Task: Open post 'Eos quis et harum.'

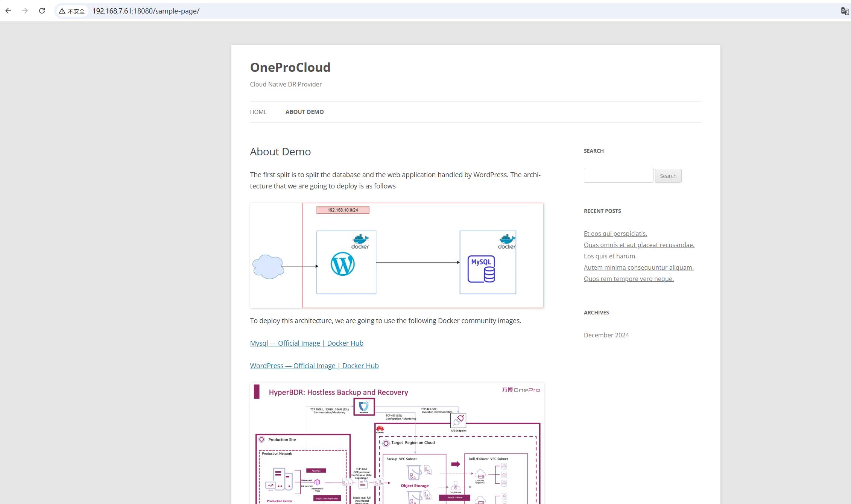Action: click(x=610, y=256)
